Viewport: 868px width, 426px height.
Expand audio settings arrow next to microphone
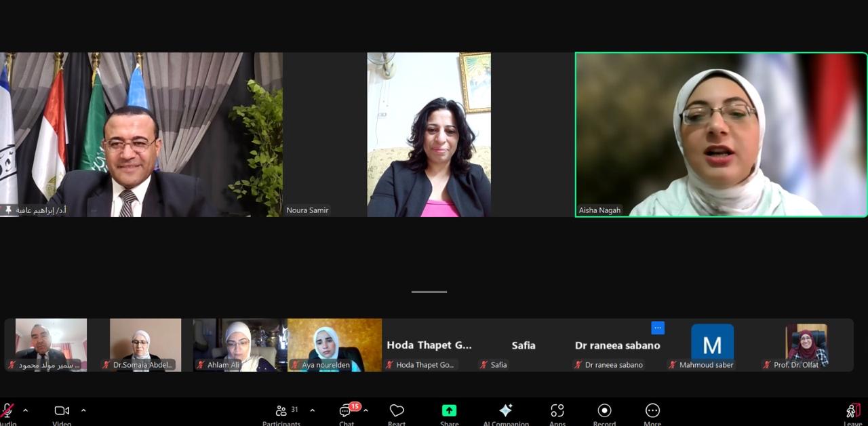click(x=26, y=410)
